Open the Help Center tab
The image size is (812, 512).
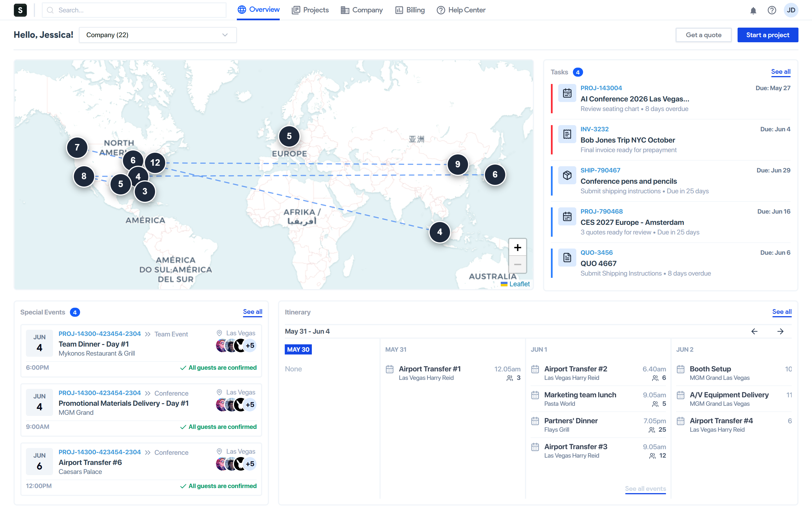(x=461, y=10)
